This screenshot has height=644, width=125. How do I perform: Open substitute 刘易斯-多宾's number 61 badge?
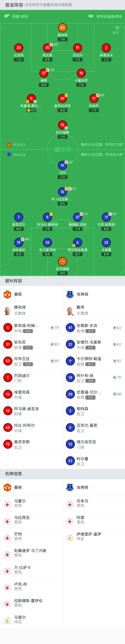70,328
